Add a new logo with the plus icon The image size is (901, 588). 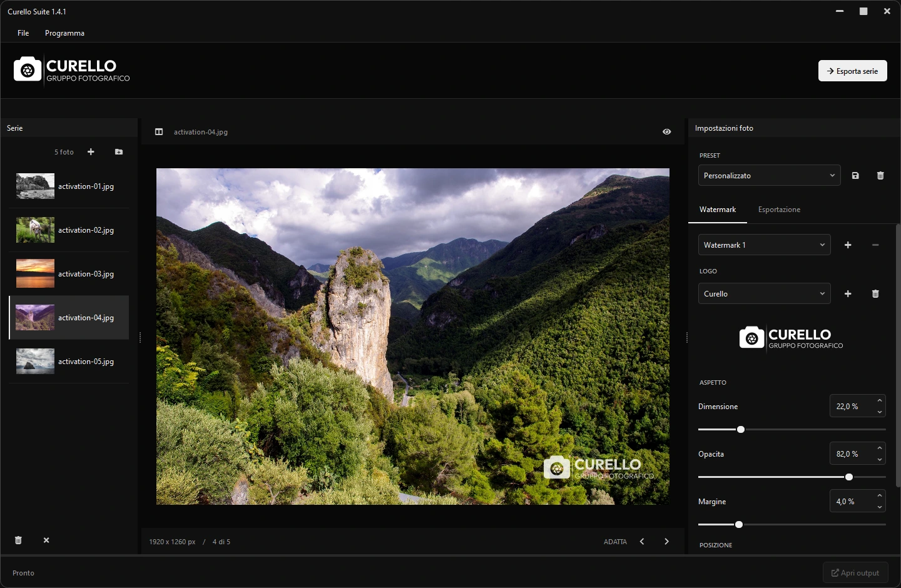(x=848, y=294)
